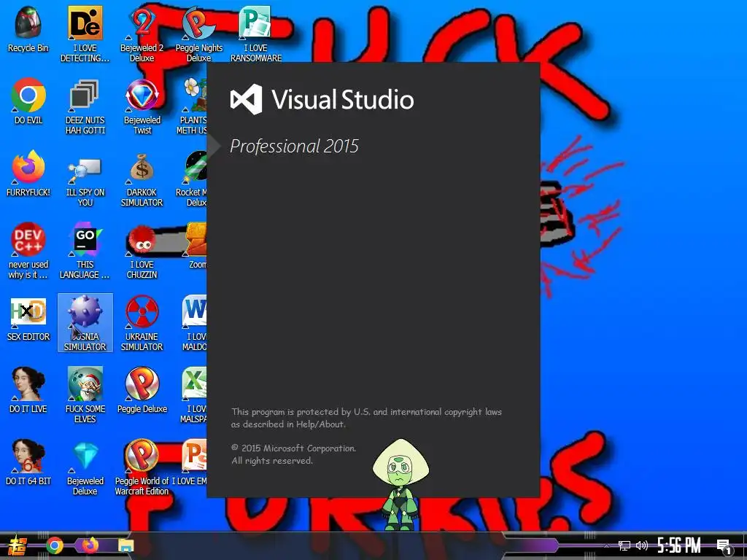Open the Word document desktop shortcut
Viewport: 747px width, 560px height.
click(x=194, y=323)
